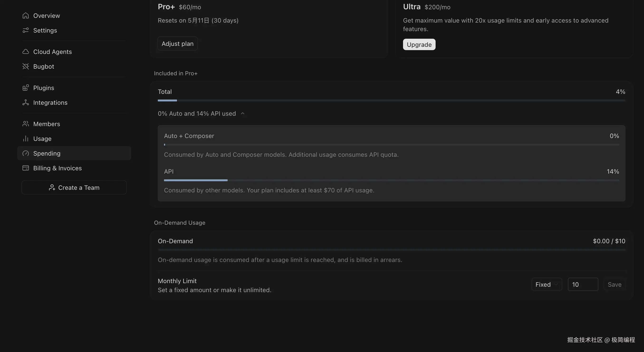Click the Bugbot bug icon
Image resolution: width=644 pixels, height=352 pixels.
(x=25, y=67)
